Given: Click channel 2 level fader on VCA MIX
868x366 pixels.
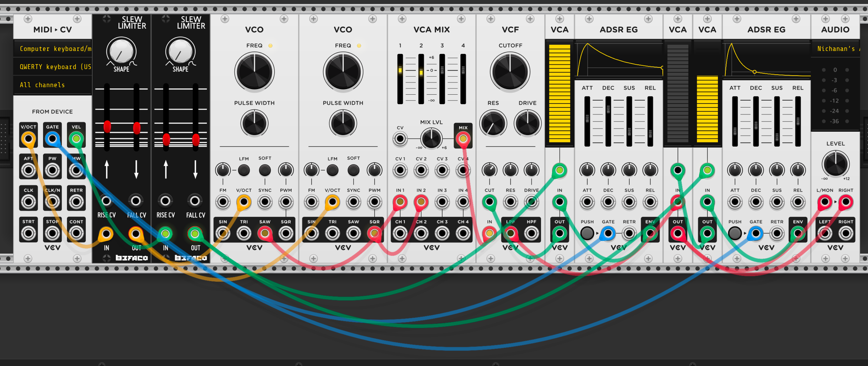Looking at the screenshot, I should [421, 79].
